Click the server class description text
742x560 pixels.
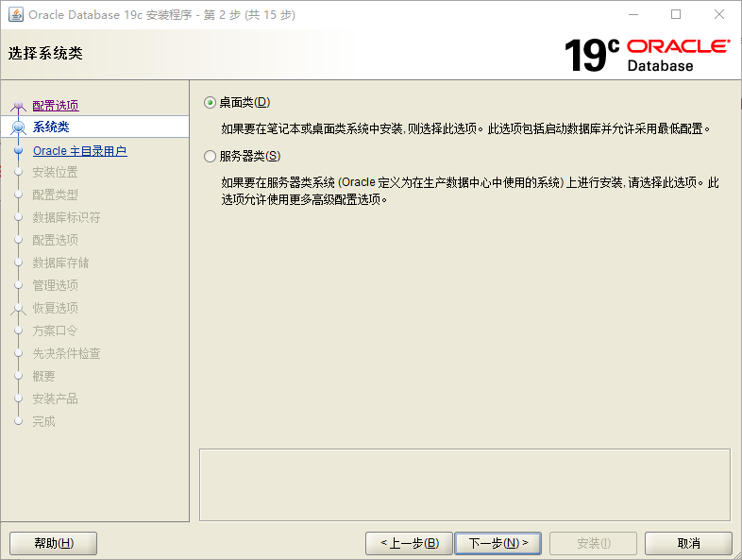pyautogui.click(x=470, y=191)
